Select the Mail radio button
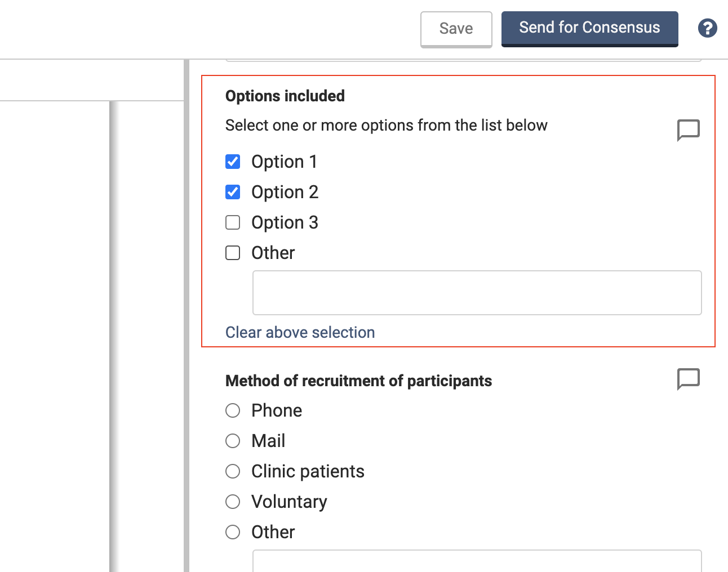Image resolution: width=728 pixels, height=572 pixels. tap(233, 441)
